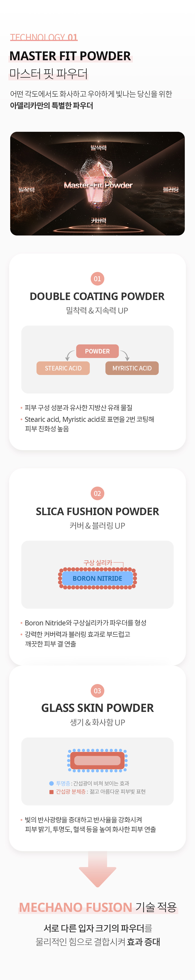Image resolution: width=195 pixels, height=980 pixels.
Task: Click the 02 numbered circle badge
Action: [x=97, y=493]
